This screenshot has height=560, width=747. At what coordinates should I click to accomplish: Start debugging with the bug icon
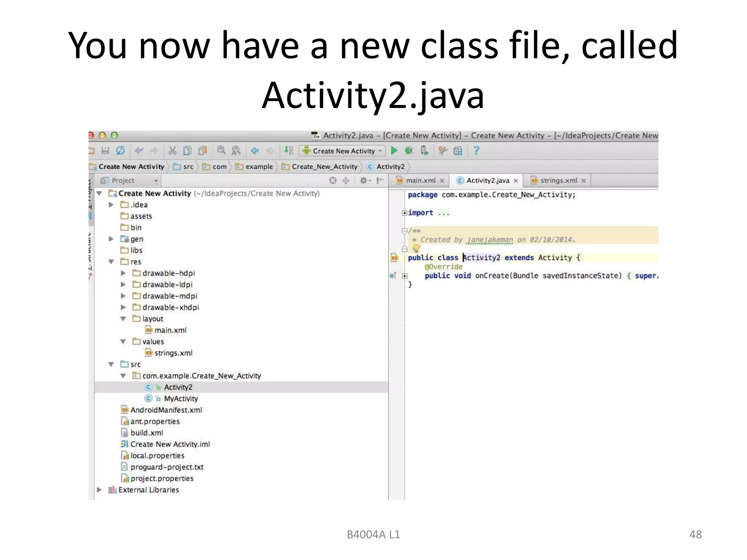(409, 150)
